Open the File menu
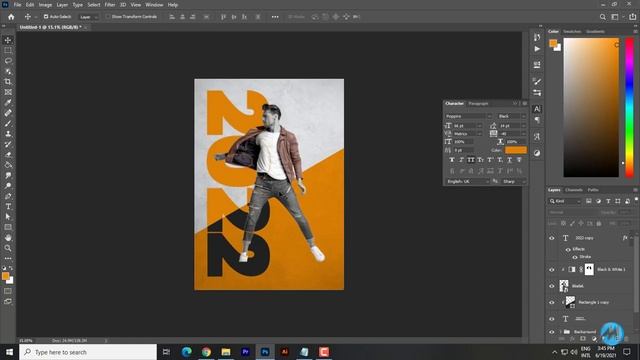The width and height of the screenshot is (640, 360). 18,5
